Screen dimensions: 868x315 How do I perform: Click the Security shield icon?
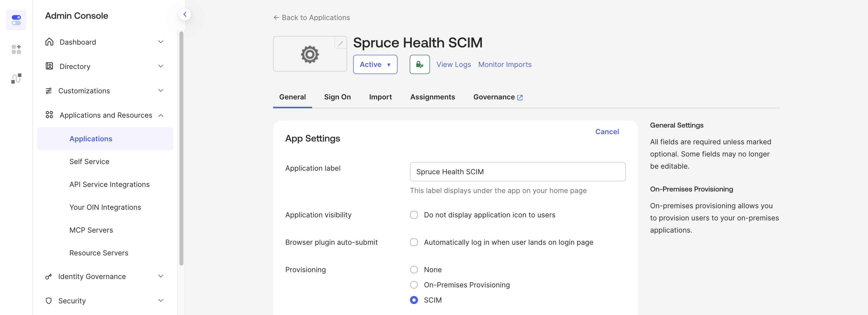pyautogui.click(x=49, y=301)
